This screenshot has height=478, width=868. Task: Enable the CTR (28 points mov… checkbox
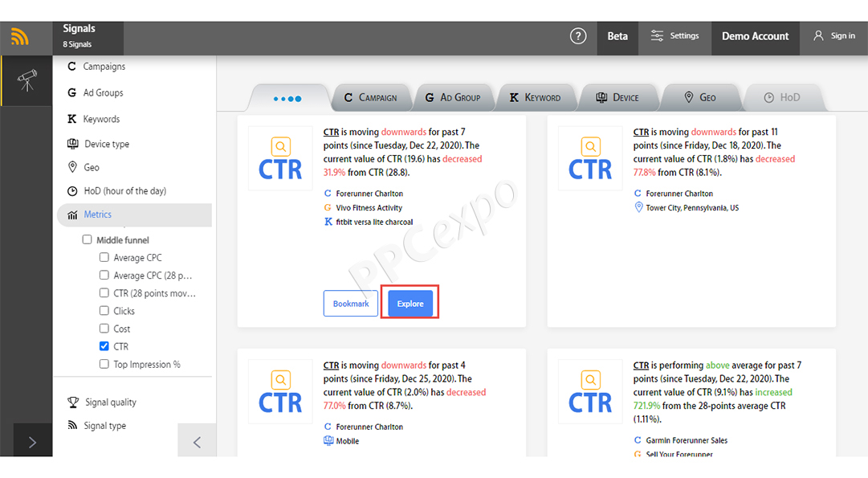click(104, 293)
